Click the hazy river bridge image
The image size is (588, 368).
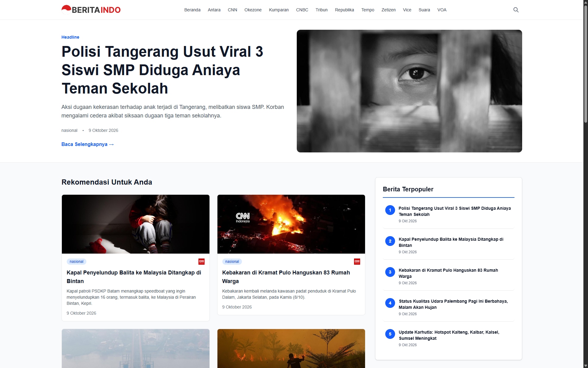(x=136, y=348)
